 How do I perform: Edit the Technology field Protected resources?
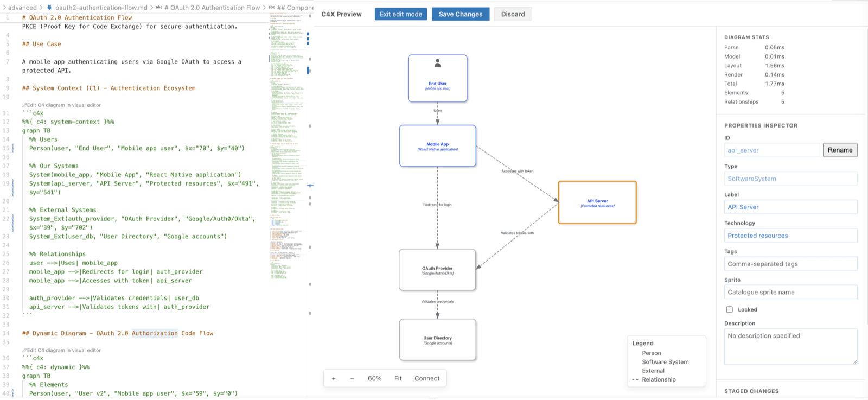(790, 236)
